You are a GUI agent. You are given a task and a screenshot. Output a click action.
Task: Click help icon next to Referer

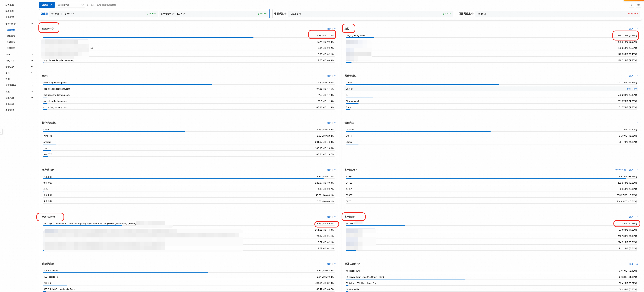click(x=53, y=29)
